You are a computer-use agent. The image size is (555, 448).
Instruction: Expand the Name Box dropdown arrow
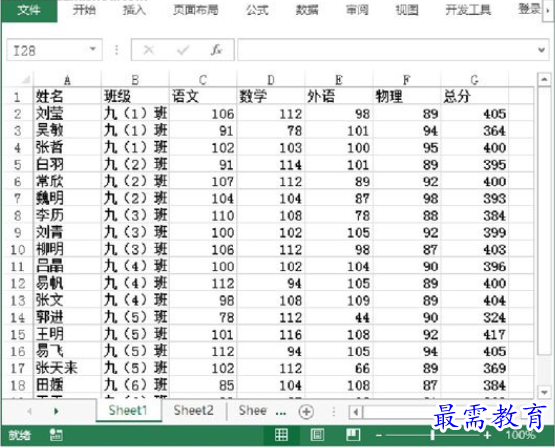(x=93, y=49)
